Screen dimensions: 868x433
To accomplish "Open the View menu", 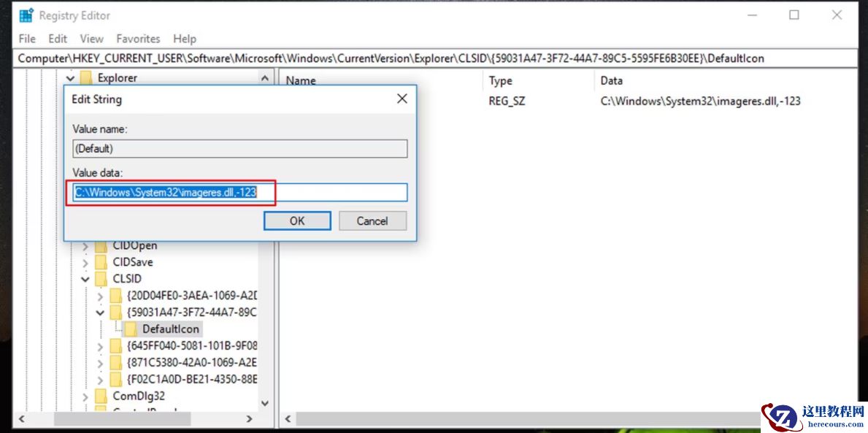I will coord(92,39).
